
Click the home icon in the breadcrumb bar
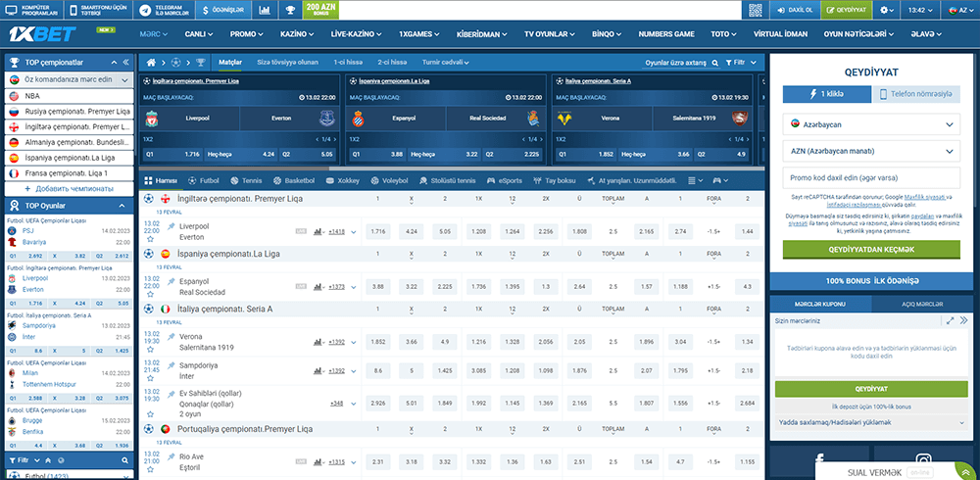(150, 61)
